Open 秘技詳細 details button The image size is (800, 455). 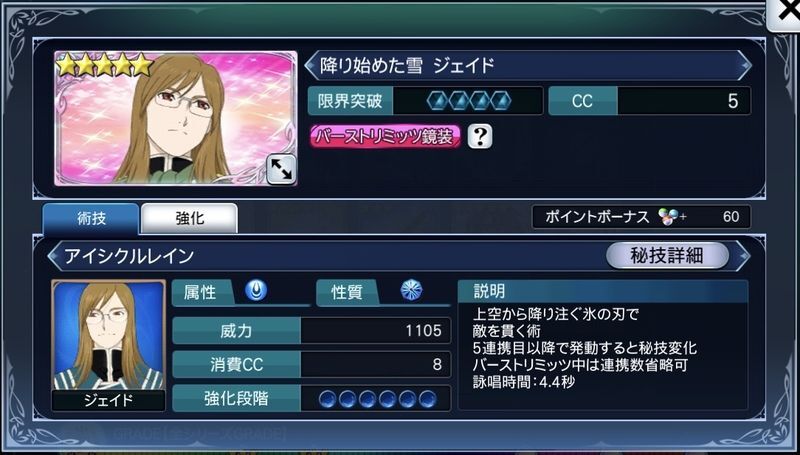coord(667,256)
